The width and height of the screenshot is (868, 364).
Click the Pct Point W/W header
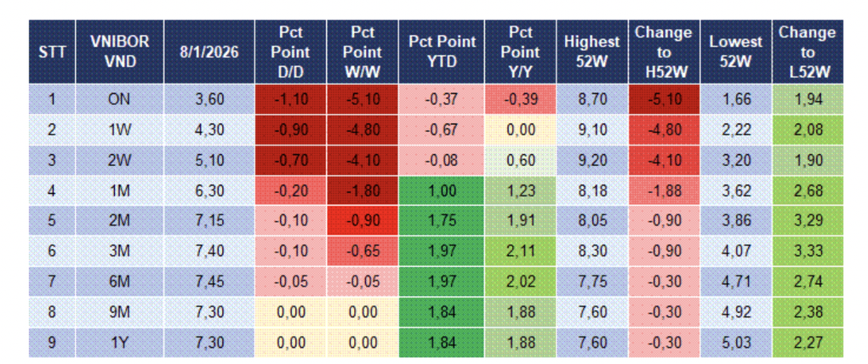[362, 51]
